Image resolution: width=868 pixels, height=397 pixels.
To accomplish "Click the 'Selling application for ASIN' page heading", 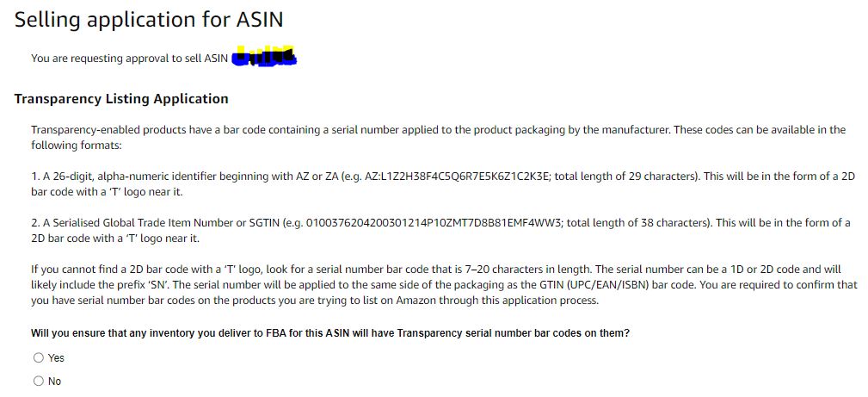I will pyautogui.click(x=148, y=20).
